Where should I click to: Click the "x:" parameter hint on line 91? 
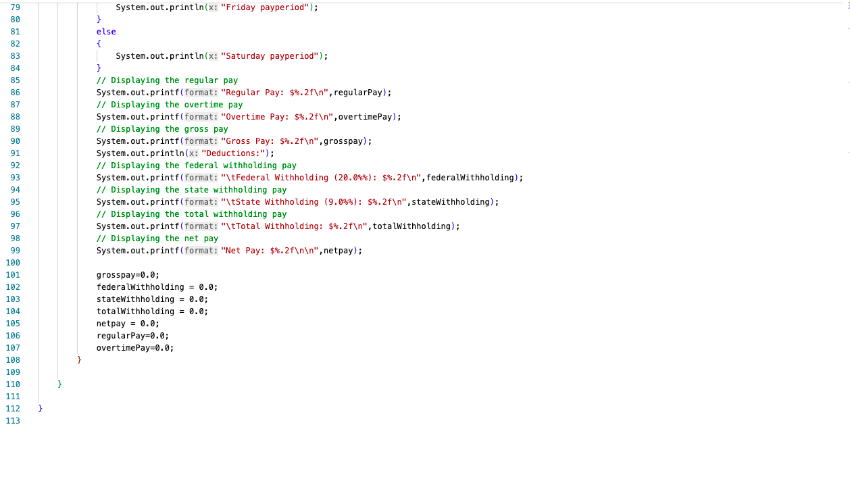point(195,153)
